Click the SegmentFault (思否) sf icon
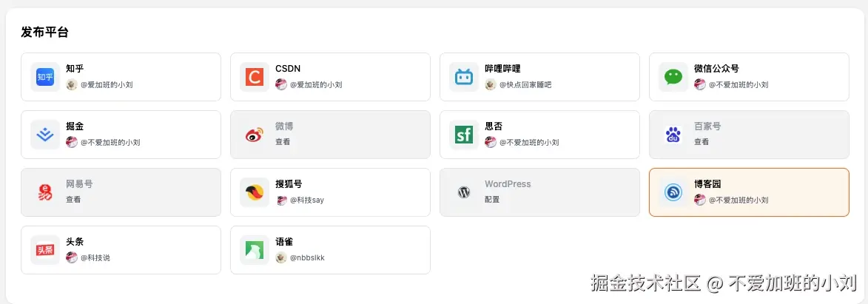The width and height of the screenshot is (868, 304). click(464, 135)
